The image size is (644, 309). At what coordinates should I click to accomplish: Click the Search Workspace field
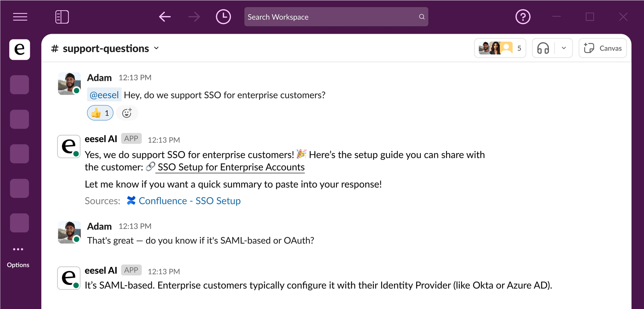click(330, 17)
